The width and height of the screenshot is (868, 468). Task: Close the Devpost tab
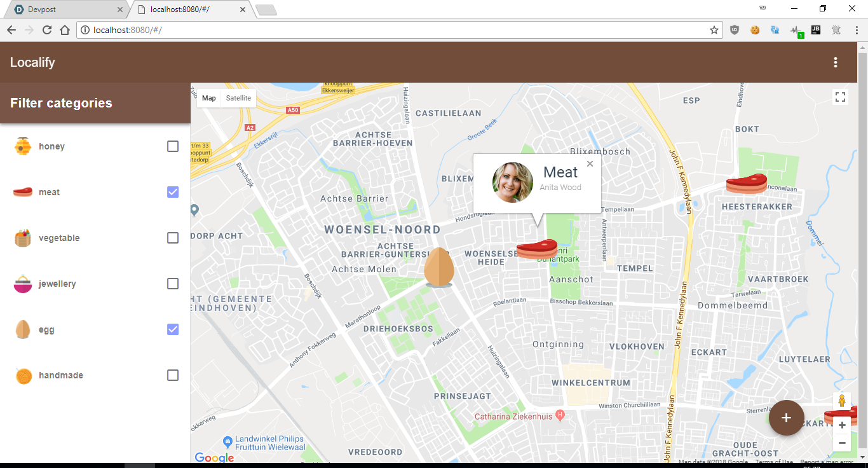[120, 10]
